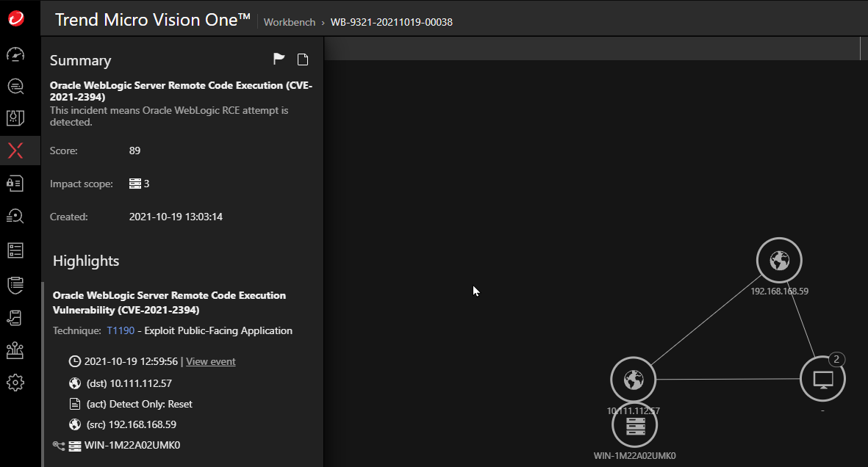Click the highlight Vulnerability (CVE-2021-2394) title
This screenshot has width=868, height=467.
(169, 303)
